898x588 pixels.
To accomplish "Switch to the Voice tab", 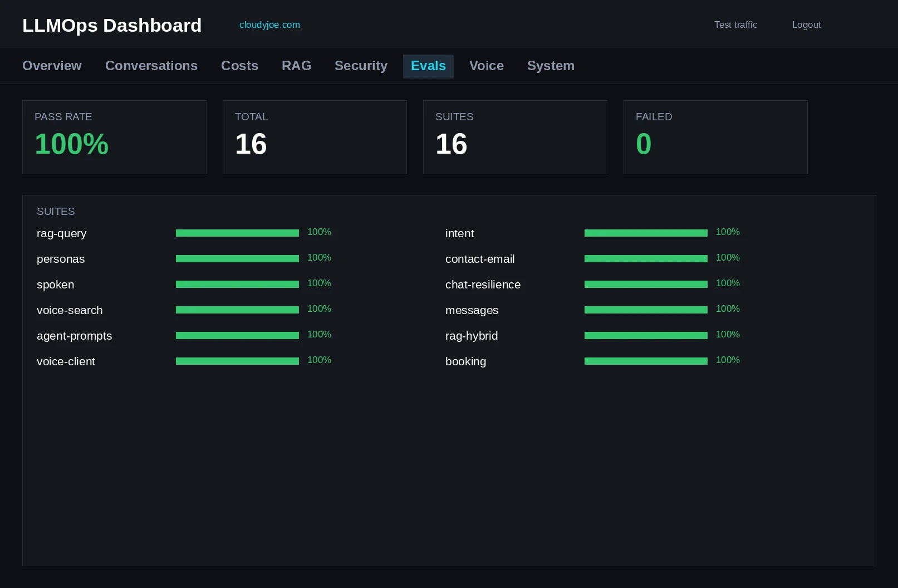I will tap(486, 66).
